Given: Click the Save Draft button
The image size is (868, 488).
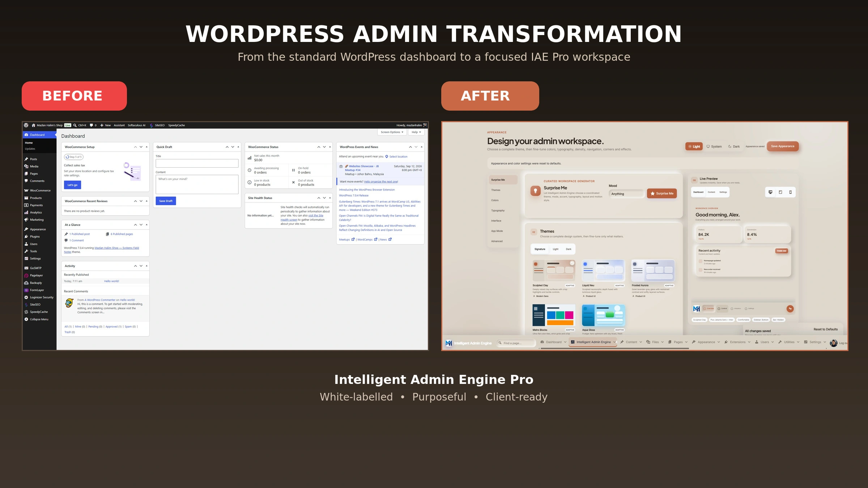Looking at the screenshot, I should coord(166,201).
